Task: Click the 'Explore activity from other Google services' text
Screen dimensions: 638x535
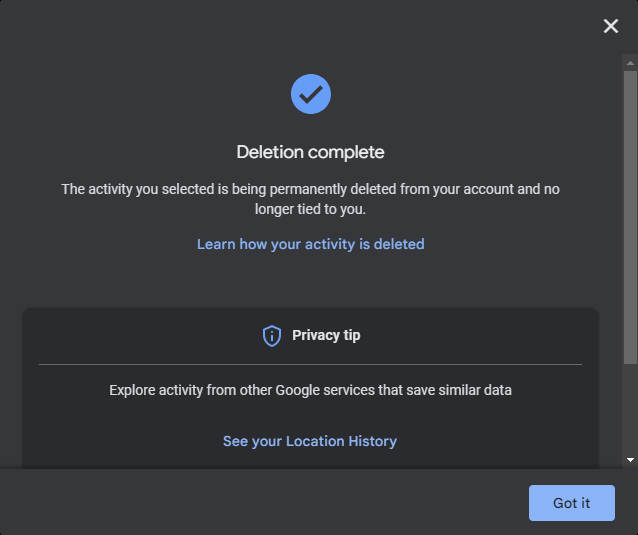Action: 310,390
